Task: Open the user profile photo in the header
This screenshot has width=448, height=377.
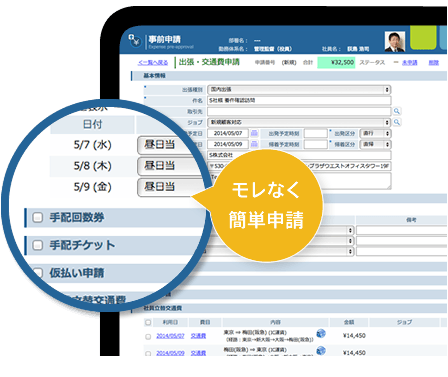Action: click(395, 41)
